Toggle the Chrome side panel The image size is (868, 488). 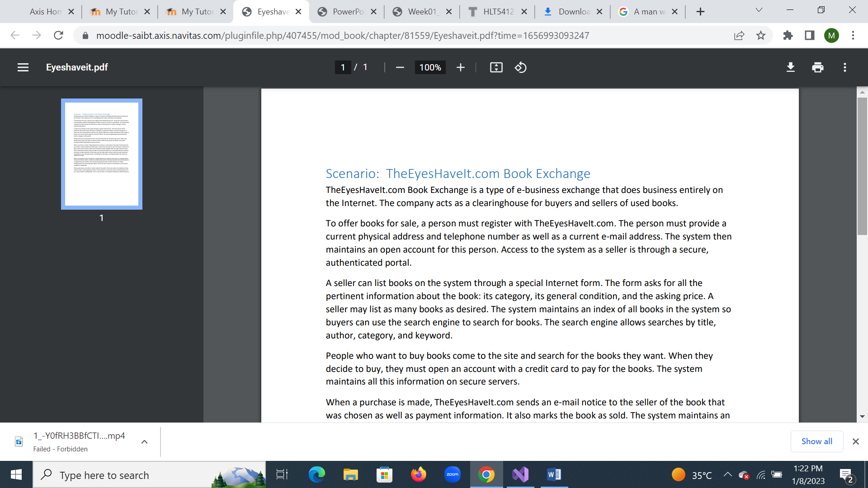(810, 35)
